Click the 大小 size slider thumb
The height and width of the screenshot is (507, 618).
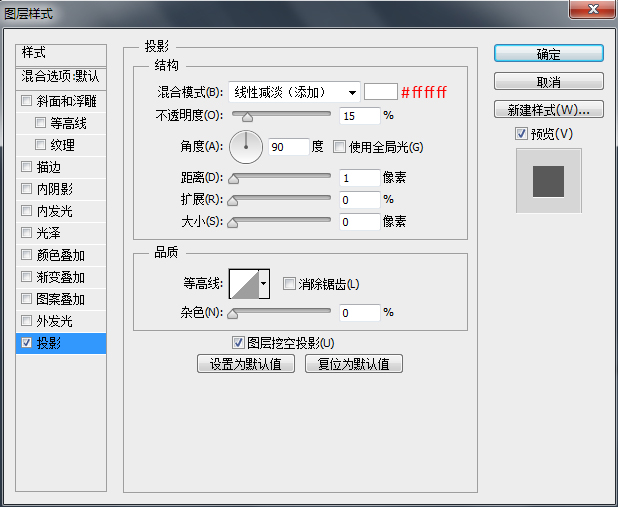(x=233, y=223)
